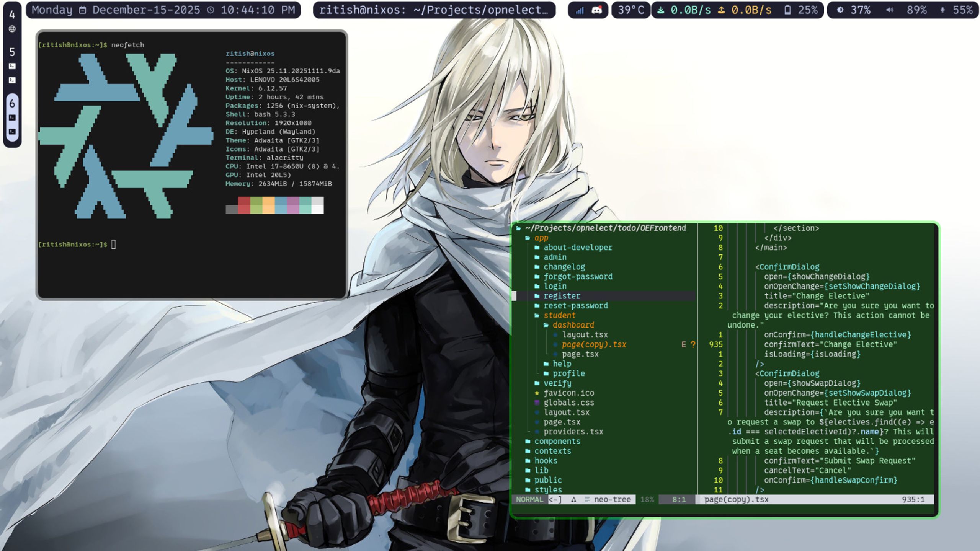Click first terminal icon under workspace 5
Image resolution: width=980 pixels, height=551 pixels.
(12, 66)
